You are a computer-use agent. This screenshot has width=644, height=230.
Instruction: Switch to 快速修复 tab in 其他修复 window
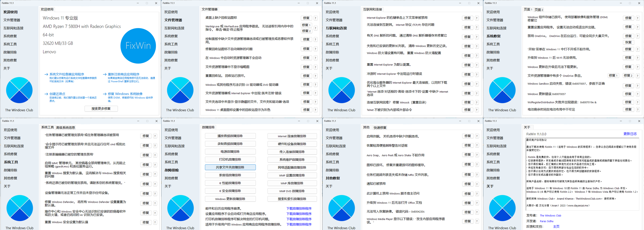pyautogui.click(x=380, y=128)
